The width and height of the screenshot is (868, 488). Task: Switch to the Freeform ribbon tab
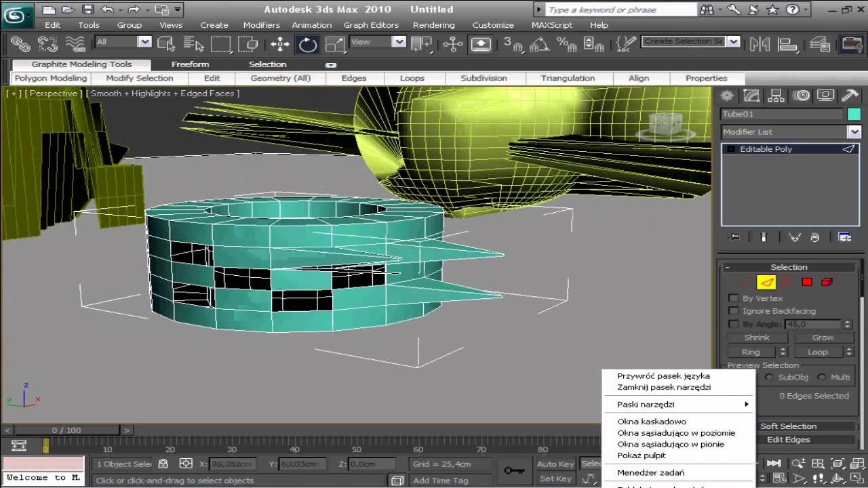[x=190, y=64]
